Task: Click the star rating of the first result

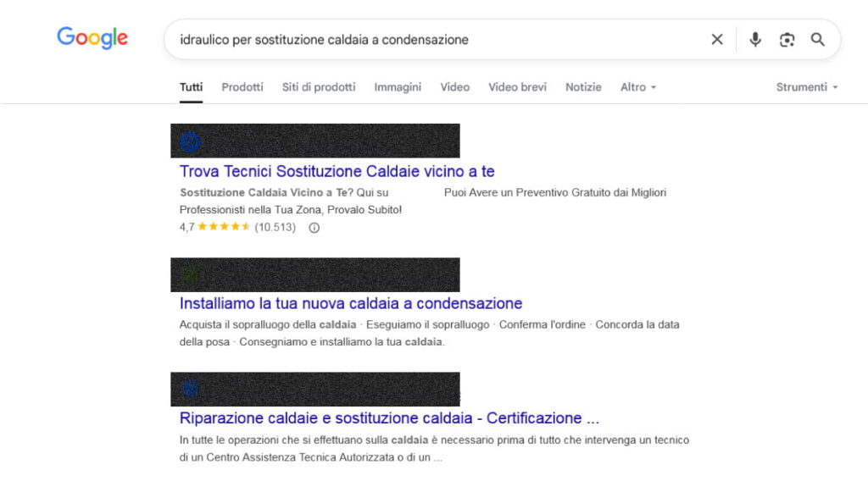Action: [x=224, y=227]
